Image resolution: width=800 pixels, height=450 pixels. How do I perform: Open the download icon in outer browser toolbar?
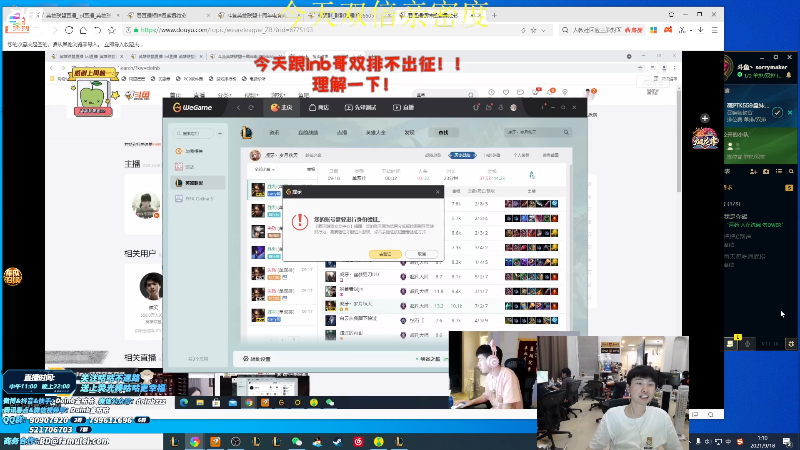(701, 30)
